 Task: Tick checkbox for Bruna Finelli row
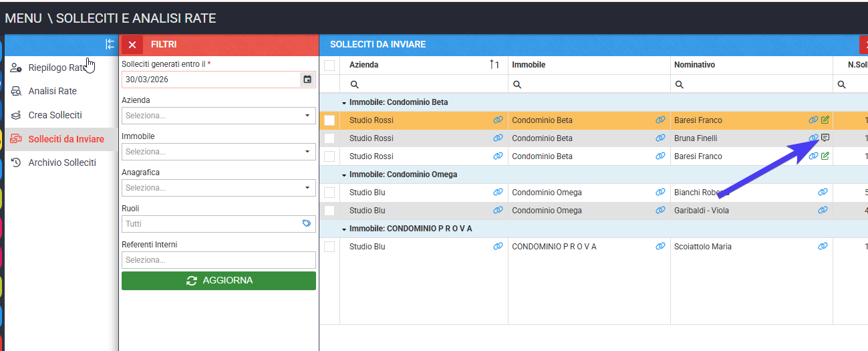pyautogui.click(x=329, y=138)
